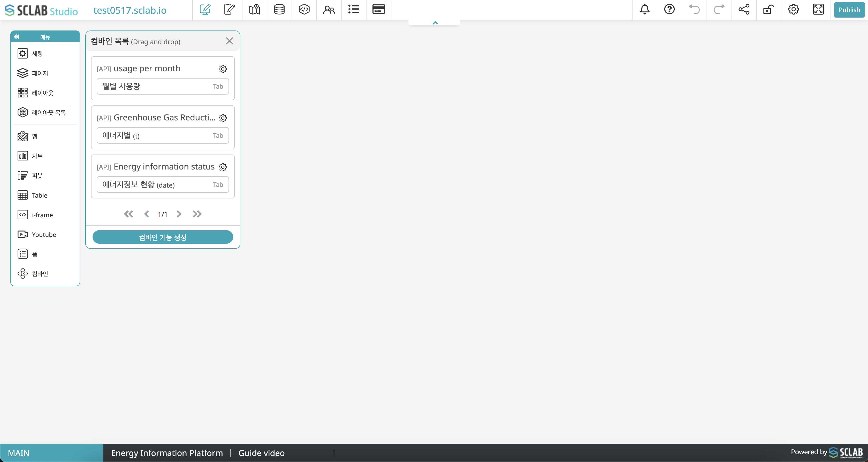This screenshot has width=868, height=462.
Task: Switch to the MAIN bottom tab
Action: pyautogui.click(x=51, y=453)
